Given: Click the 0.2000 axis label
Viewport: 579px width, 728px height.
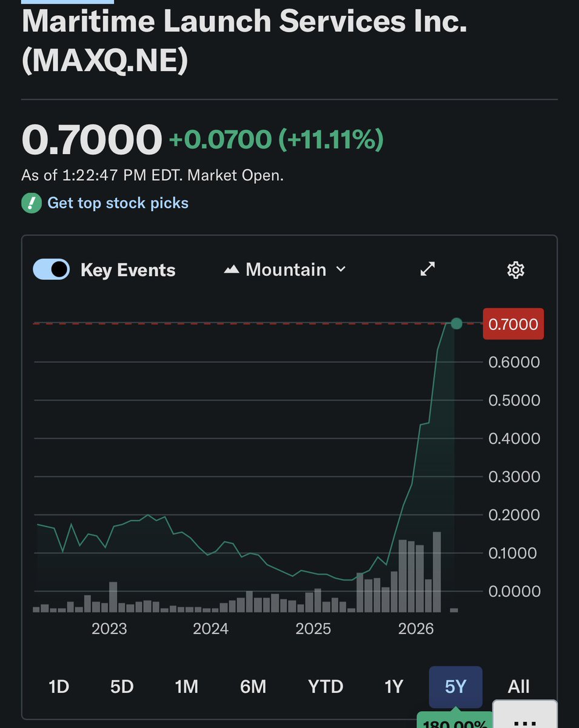Looking at the screenshot, I should pos(514,514).
